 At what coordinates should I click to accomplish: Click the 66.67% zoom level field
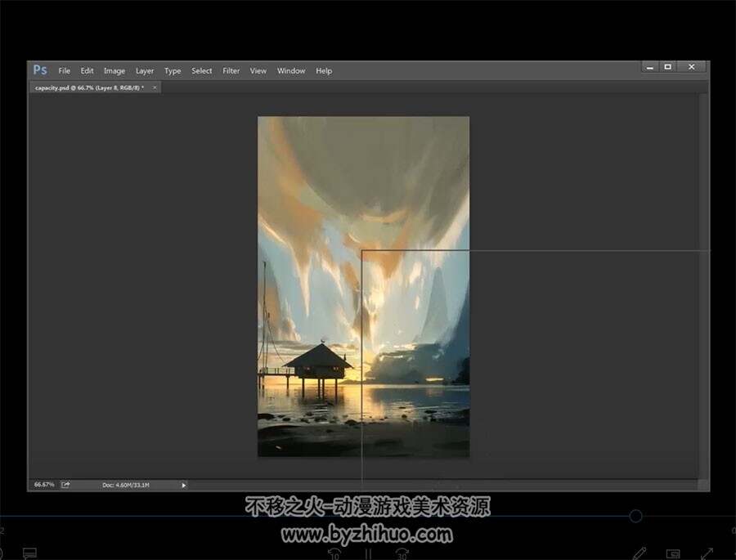[44, 485]
